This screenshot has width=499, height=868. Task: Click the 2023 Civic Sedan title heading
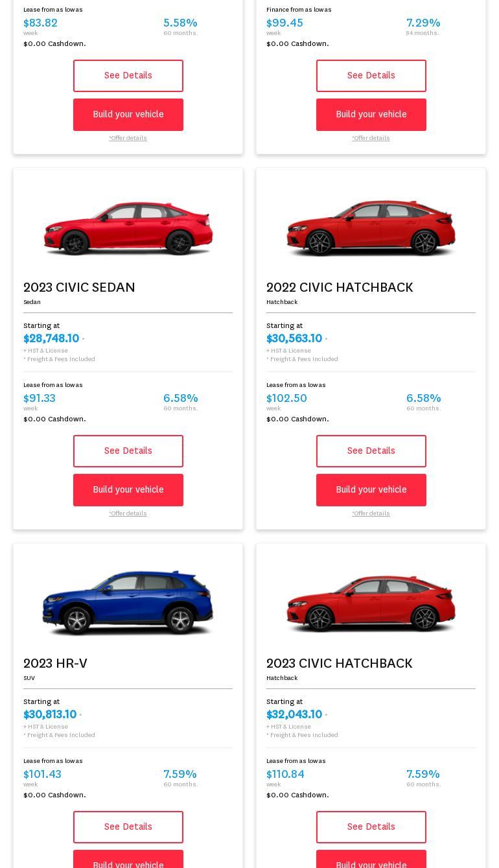pos(79,287)
